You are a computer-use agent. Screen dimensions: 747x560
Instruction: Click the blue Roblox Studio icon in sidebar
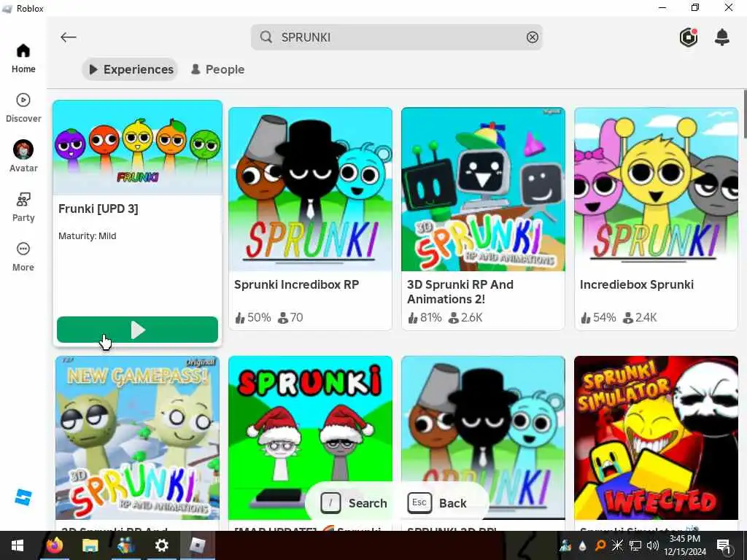click(23, 497)
